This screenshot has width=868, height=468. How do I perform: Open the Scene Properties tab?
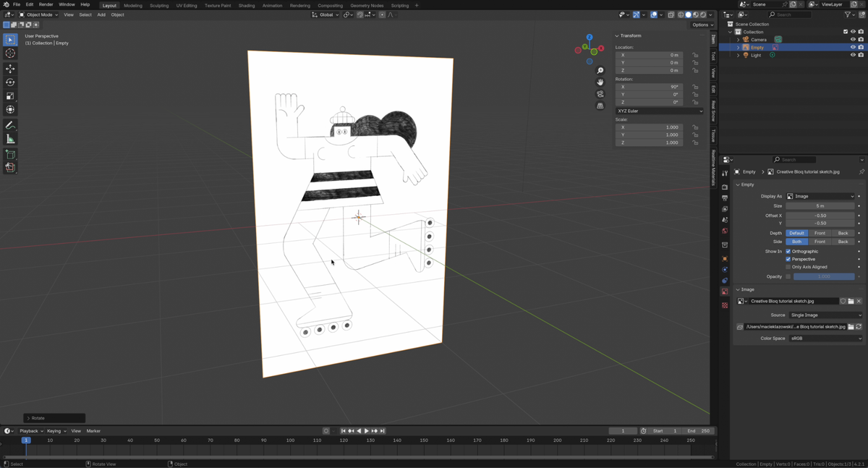725,220
